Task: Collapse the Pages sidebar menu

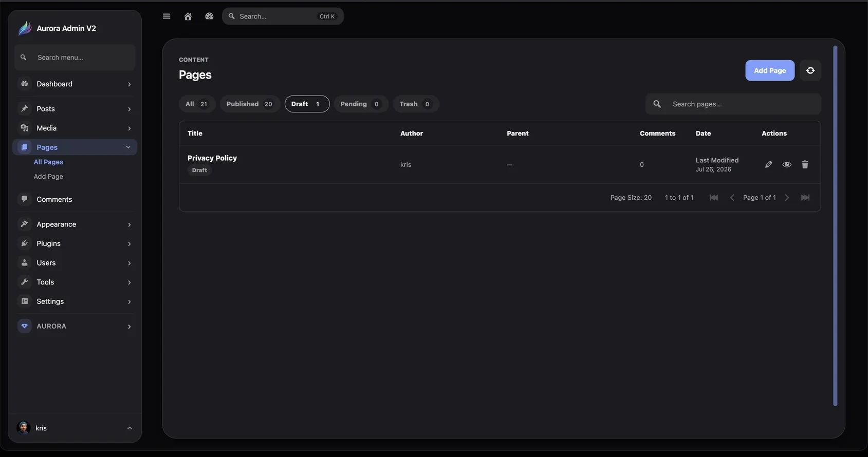Action: 128,147
